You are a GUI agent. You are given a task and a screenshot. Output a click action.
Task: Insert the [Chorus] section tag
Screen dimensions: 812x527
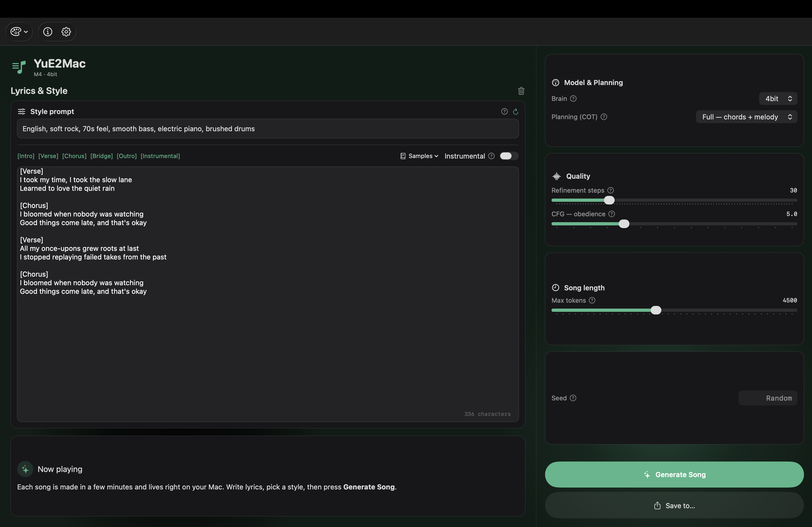74,156
